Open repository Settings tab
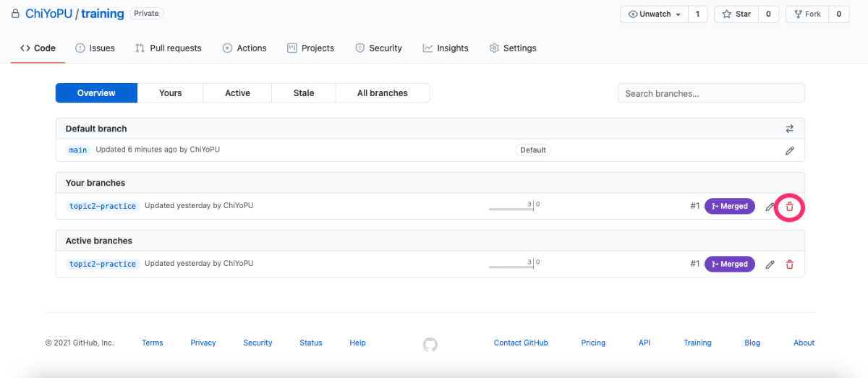Viewport: 868px width, 378px height. 513,48
